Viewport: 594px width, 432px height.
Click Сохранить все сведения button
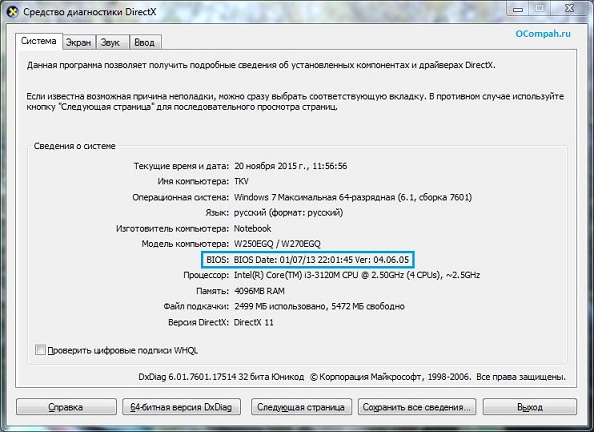point(417,407)
